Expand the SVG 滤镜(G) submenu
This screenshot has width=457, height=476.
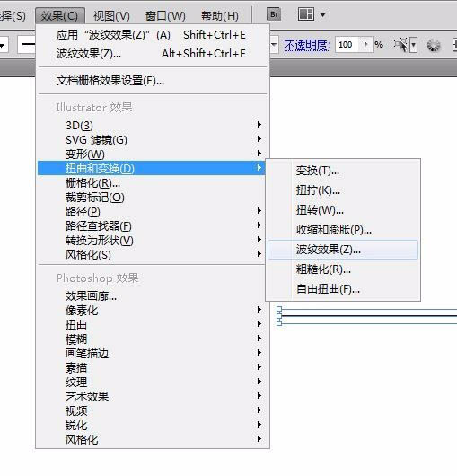153,139
